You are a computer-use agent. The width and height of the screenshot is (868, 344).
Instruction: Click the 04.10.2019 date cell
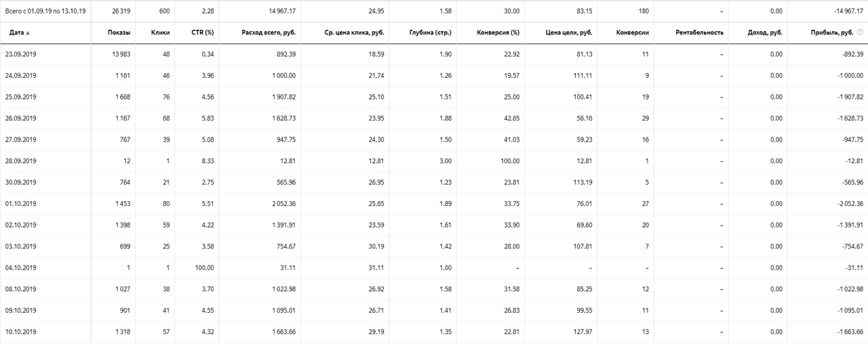(21, 267)
